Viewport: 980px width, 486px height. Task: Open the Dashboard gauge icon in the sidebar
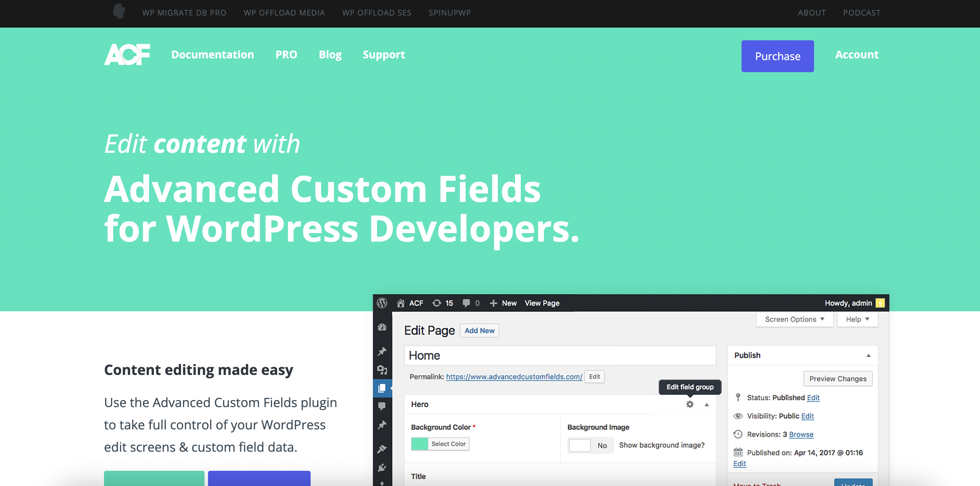[x=382, y=327]
